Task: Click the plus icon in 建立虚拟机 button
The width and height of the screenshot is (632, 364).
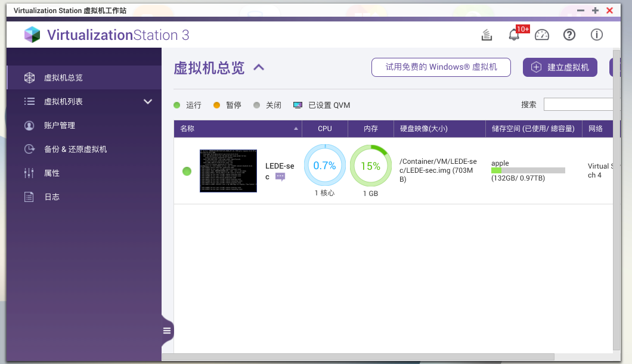Action: tap(536, 67)
